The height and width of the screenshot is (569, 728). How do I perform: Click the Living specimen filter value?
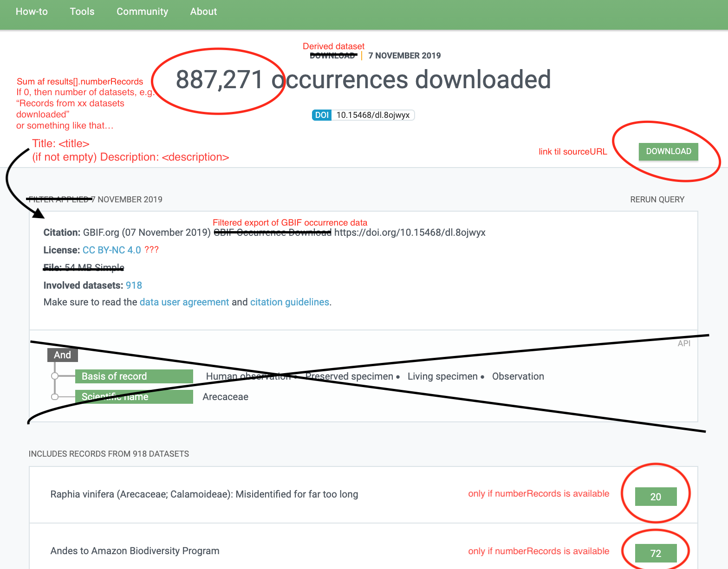[442, 376]
